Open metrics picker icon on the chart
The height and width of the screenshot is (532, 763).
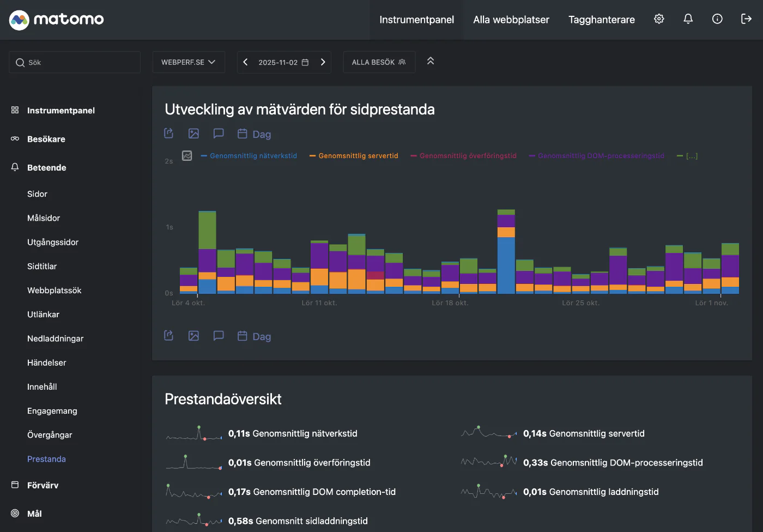(187, 156)
